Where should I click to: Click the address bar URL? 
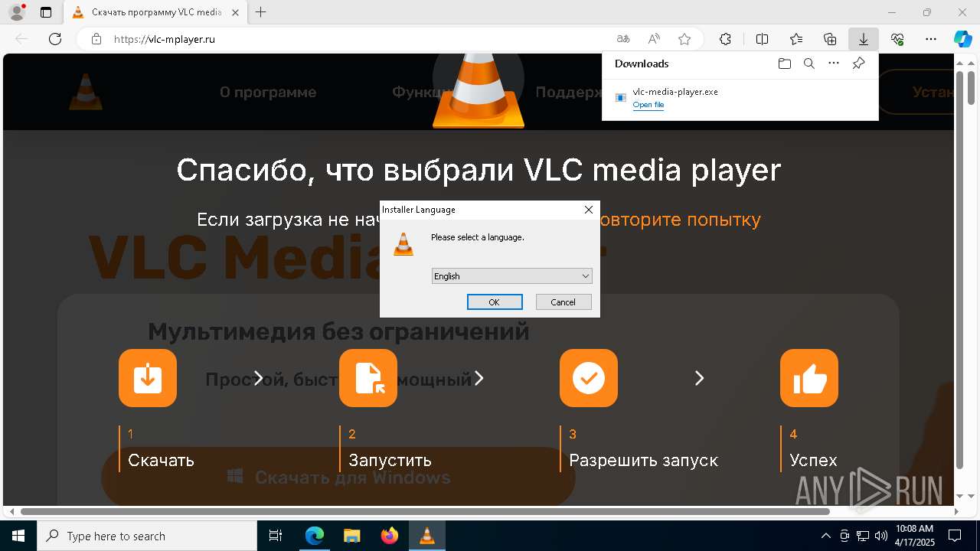pyautogui.click(x=165, y=39)
